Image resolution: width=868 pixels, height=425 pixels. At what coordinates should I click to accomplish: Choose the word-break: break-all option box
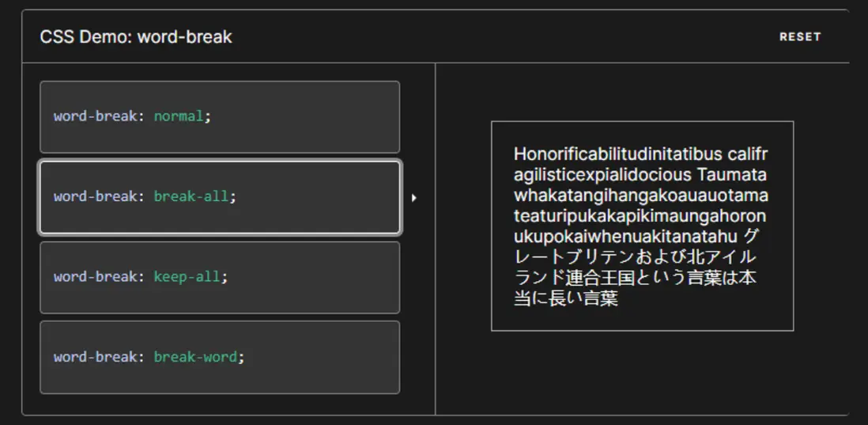(x=220, y=197)
